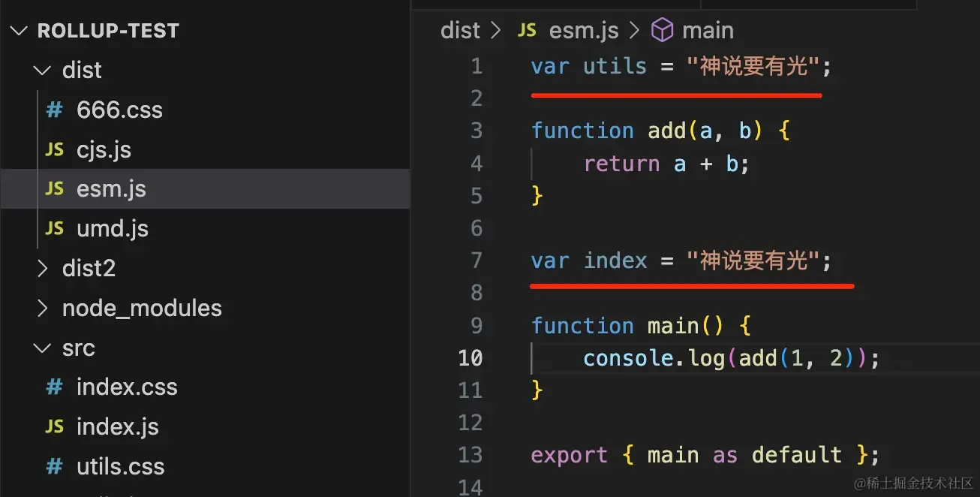The image size is (980, 497).
Task: Select the dist breadcrumb segment
Action: tap(460, 31)
